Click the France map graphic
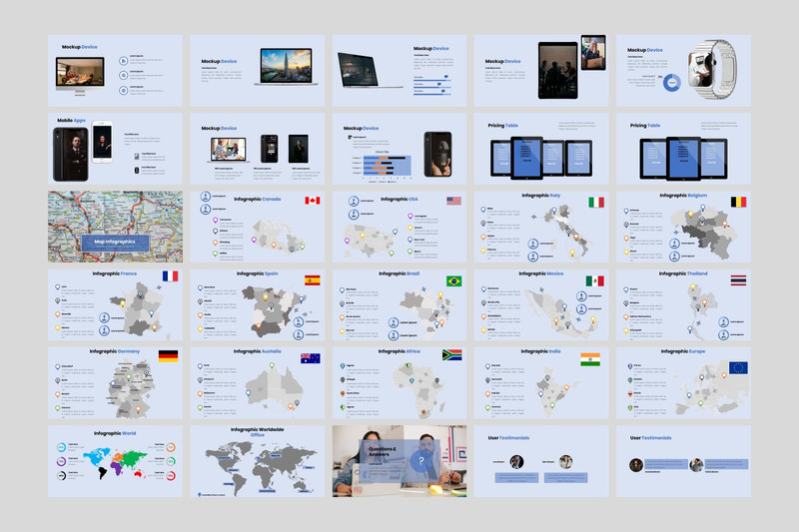Viewport: 799px width, 532px height. coord(139,310)
